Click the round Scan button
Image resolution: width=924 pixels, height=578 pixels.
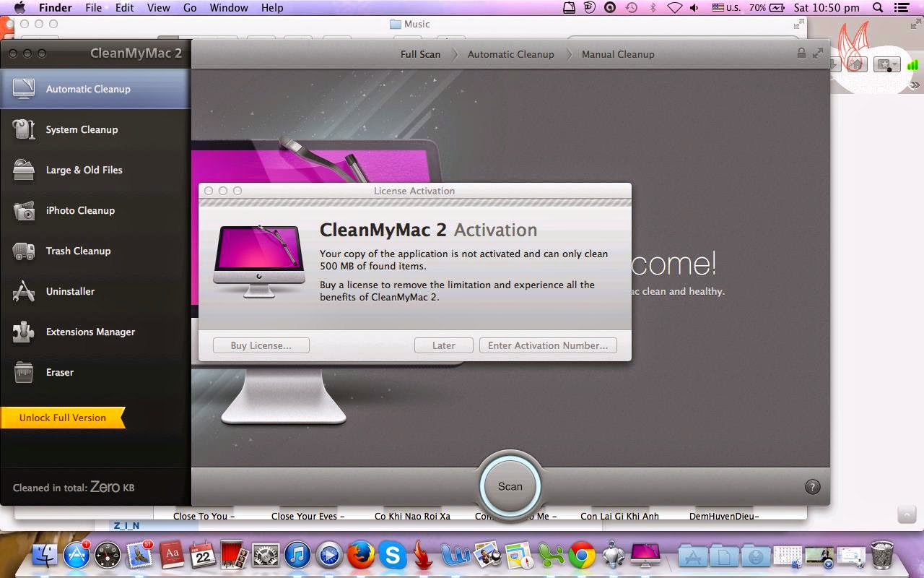(510, 486)
